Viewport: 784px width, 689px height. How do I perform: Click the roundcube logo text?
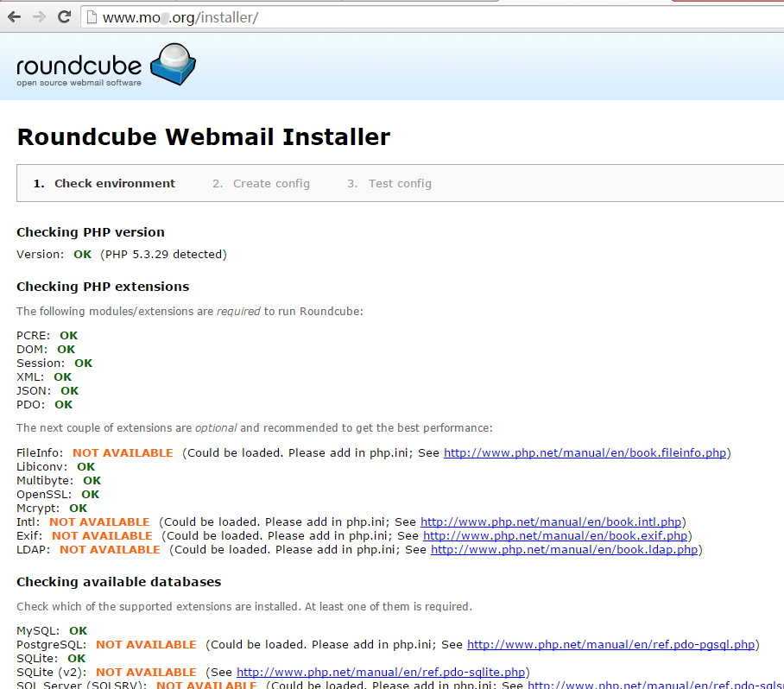point(79,67)
